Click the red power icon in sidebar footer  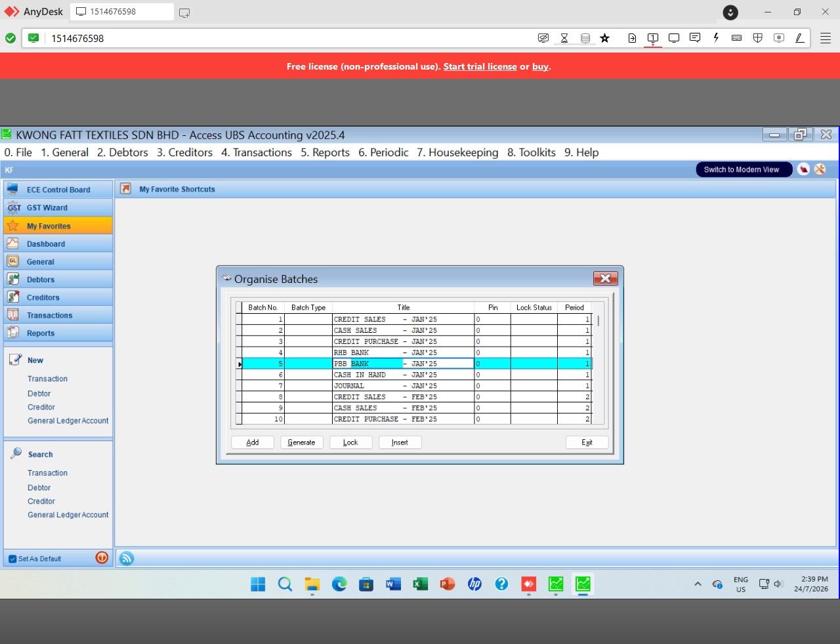pyautogui.click(x=102, y=558)
